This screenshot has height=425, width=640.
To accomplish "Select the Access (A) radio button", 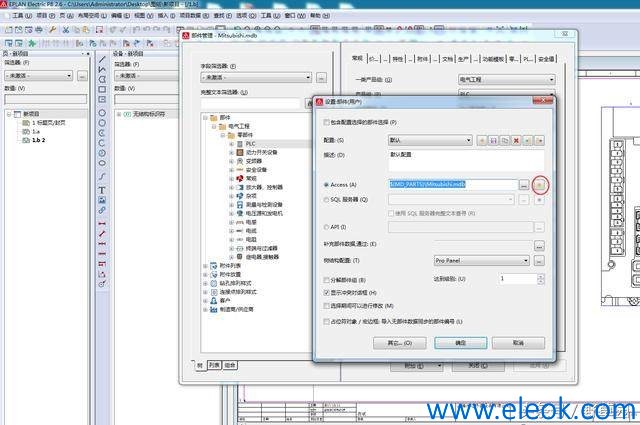I will 326,185.
